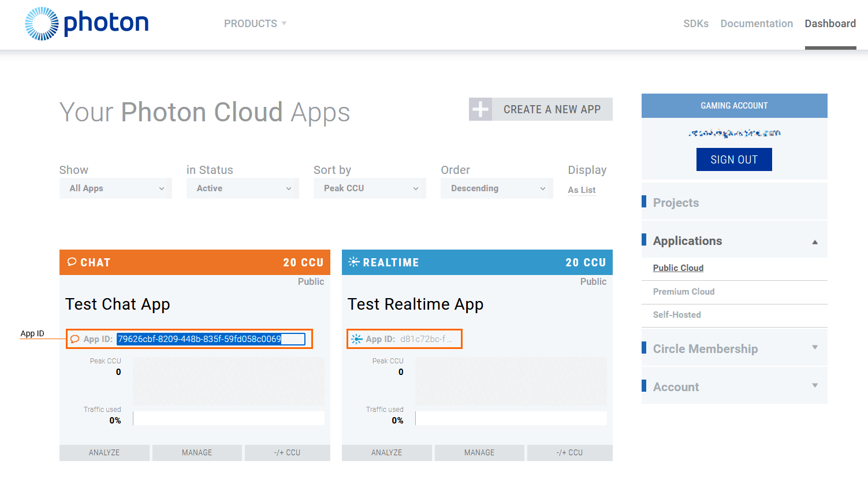
Task: Click chat icon beside Test Chat App ID
Action: point(75,339)
